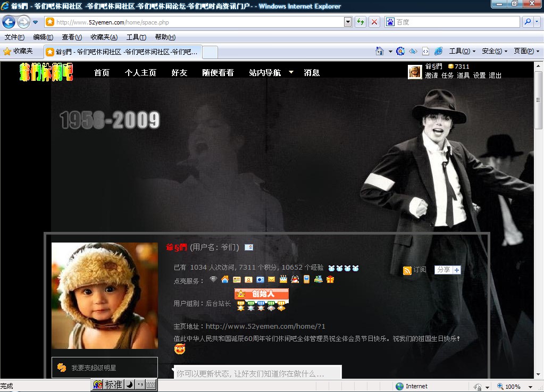Click the address bar URL field
544x392 pixels.
194,22
